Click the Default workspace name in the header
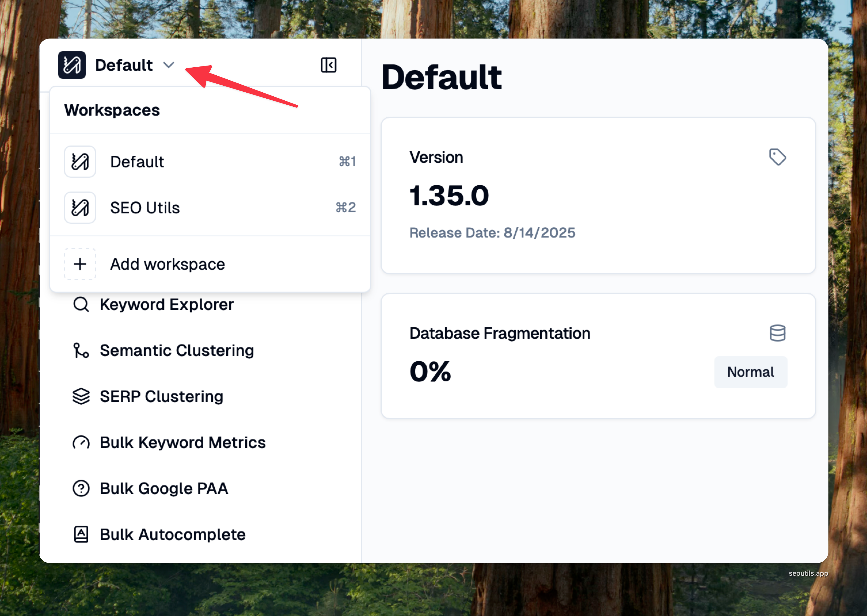Viewport: 867px width, 616px height. click(x=124, y=65)
